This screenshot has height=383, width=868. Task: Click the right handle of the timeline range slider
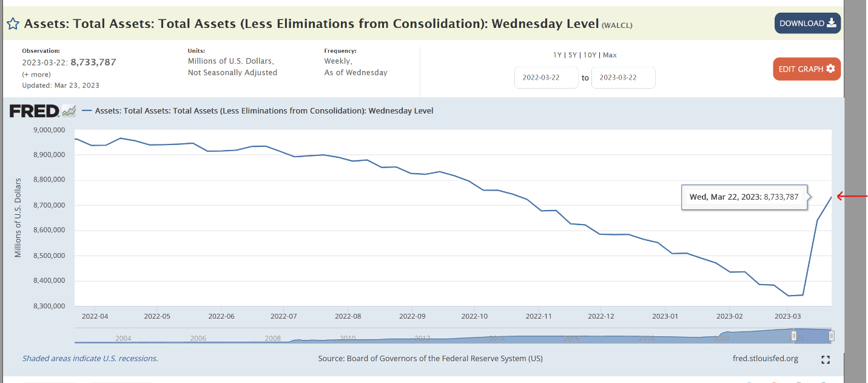pos(832,336)
